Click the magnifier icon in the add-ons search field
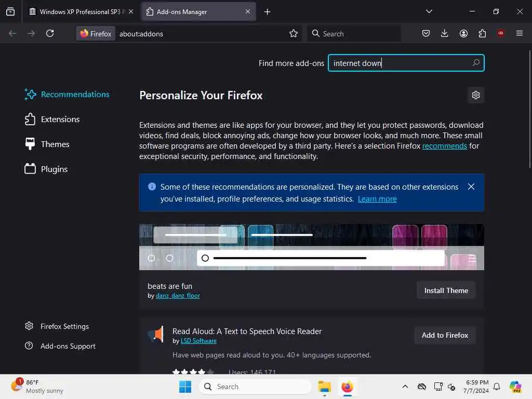This screenshot has width=532, height=399. tap(476, 63)
